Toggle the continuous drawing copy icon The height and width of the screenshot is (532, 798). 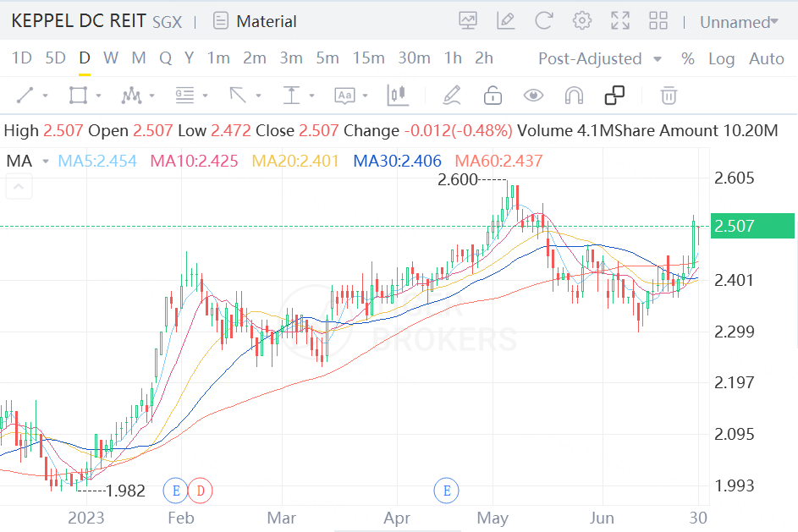614,95
